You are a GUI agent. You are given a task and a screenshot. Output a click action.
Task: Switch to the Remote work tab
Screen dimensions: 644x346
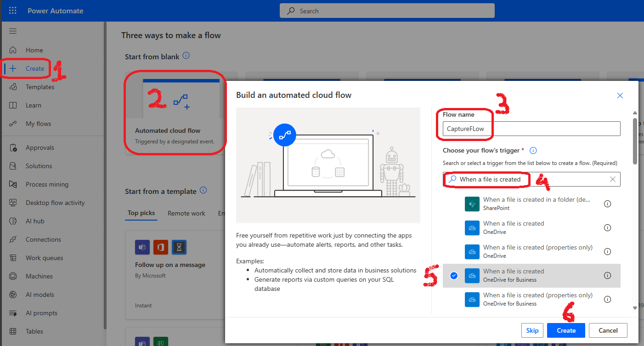[186, 213]
